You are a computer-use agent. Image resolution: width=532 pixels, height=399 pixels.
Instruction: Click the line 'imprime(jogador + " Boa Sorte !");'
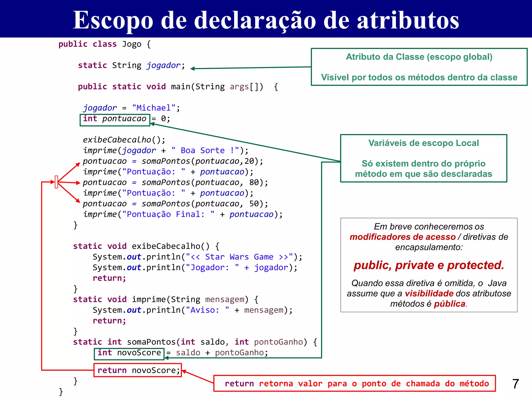(166, 150)
